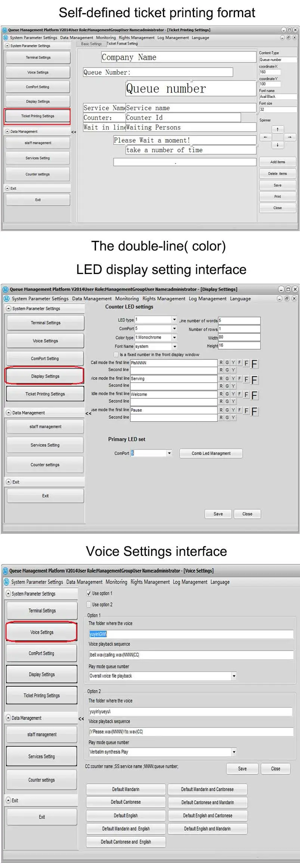
Task: Open the LED type dropdown
Action: [174, 320]
